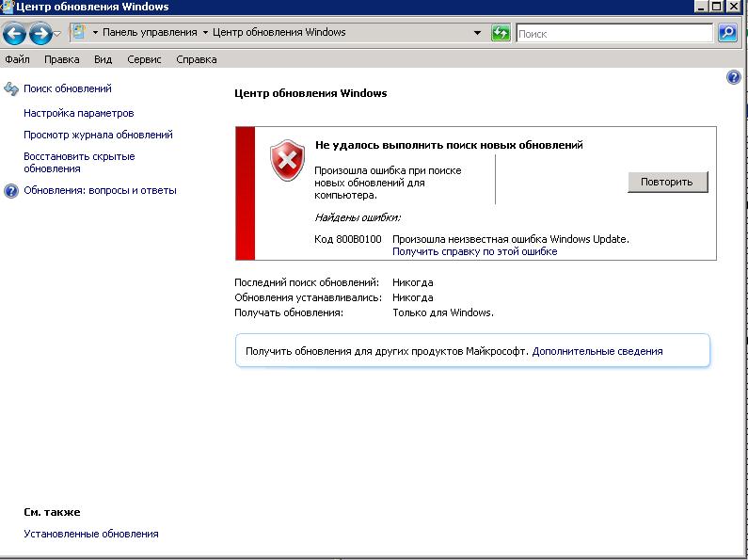This screenshot has height=560, width=748.
Task: Open the Вид menu
Action: [103, 59]
